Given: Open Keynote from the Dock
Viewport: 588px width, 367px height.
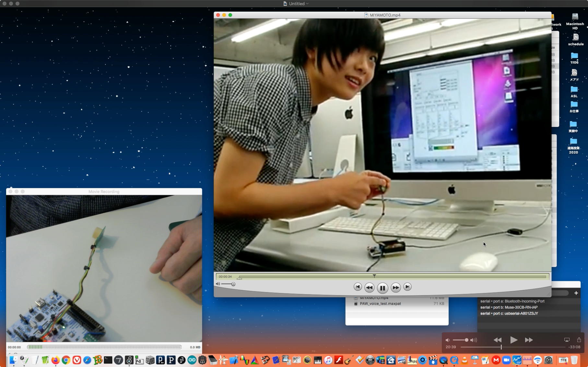Looking at the screenshot, I should (x=475, y=360).
